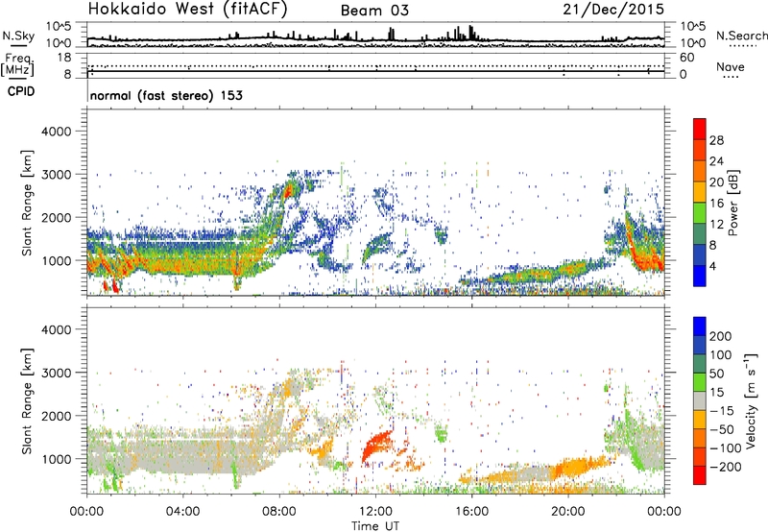
Task: Click the "60" Nave axis tick
Action: click(x=687, y=58)
